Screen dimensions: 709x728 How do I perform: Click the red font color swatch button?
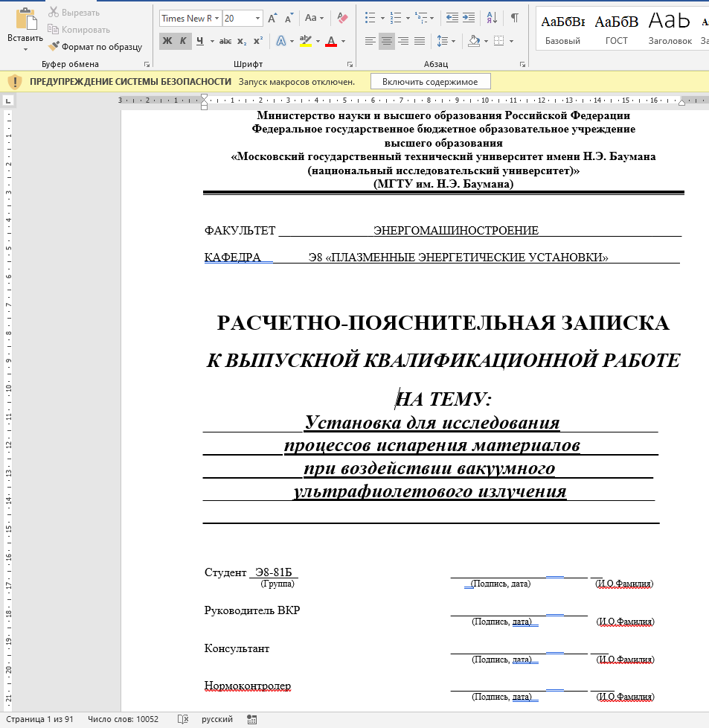(x=331, y=41)
